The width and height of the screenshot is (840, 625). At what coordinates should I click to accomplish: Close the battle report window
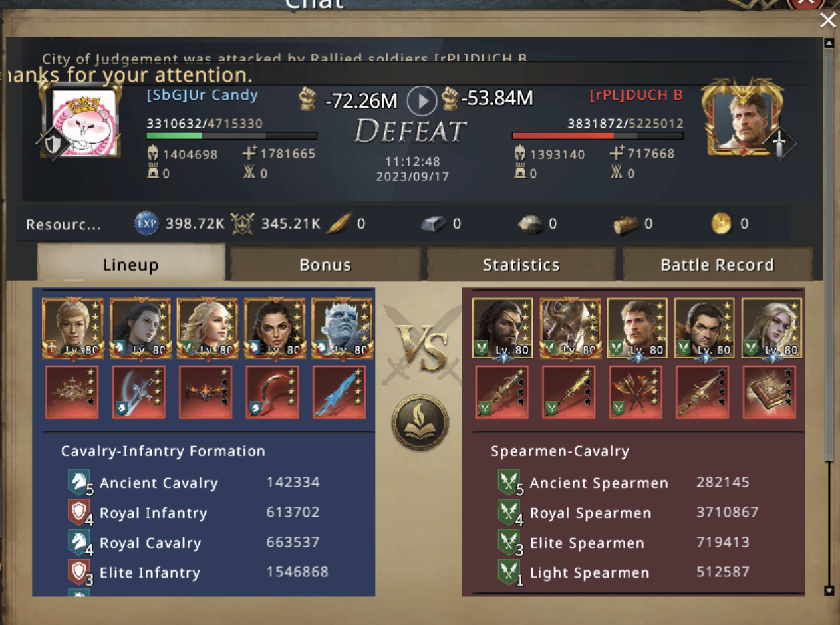pyautogui.click(x=827, y=20)
